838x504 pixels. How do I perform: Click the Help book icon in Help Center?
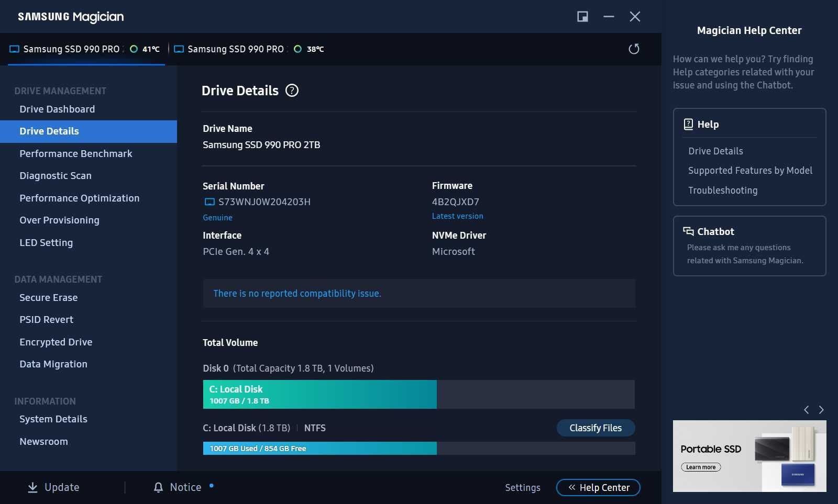tap(688, 124)
